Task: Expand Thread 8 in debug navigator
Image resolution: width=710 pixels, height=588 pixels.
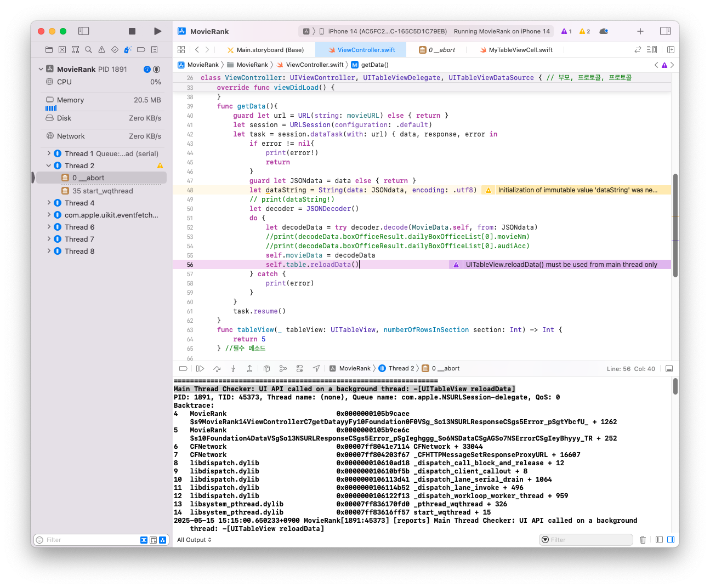Action: pos(49,251)
